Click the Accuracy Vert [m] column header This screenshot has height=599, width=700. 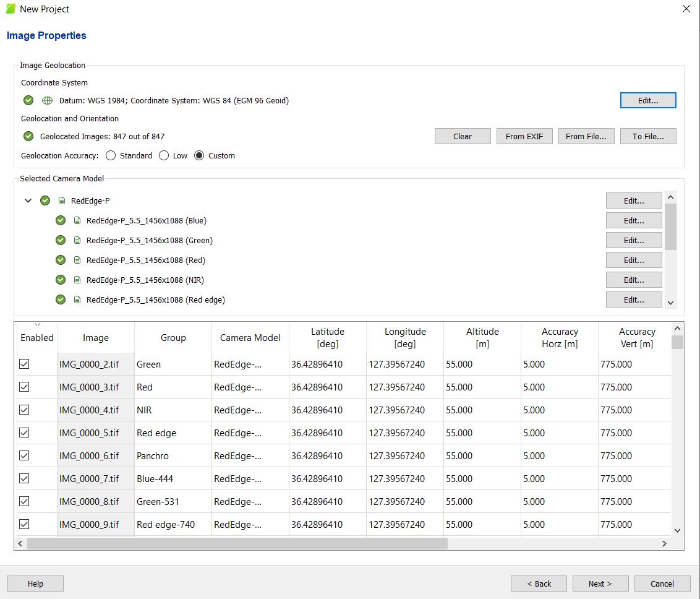(x=636, y=338)
